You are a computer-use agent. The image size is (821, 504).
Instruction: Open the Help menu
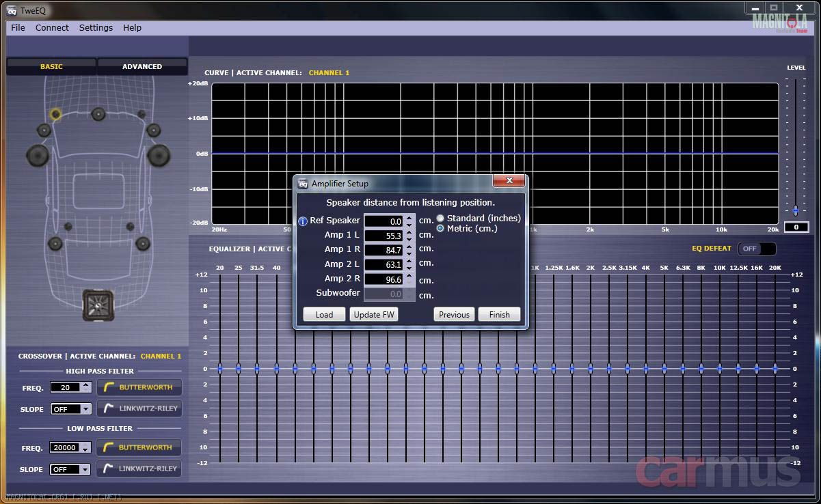[x=133, y=27]
